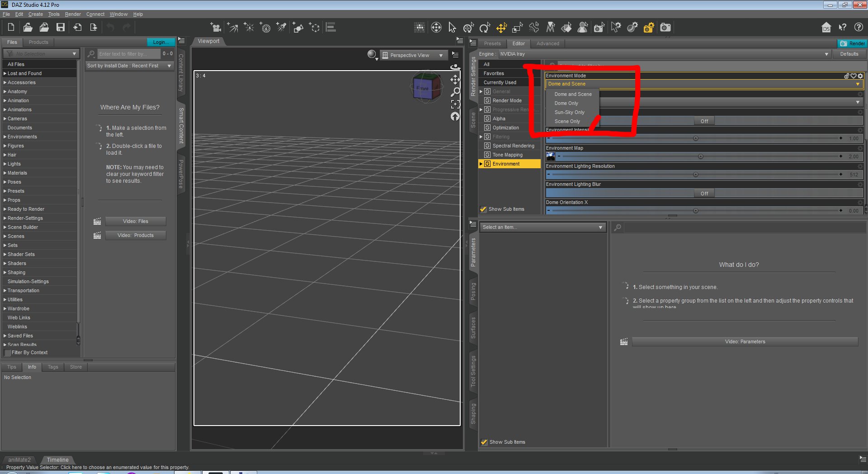Open the highlighted Render Settings camera-gear icon
Image resolution: width=868 pixels, height=474 pixels.
point(649,28)
